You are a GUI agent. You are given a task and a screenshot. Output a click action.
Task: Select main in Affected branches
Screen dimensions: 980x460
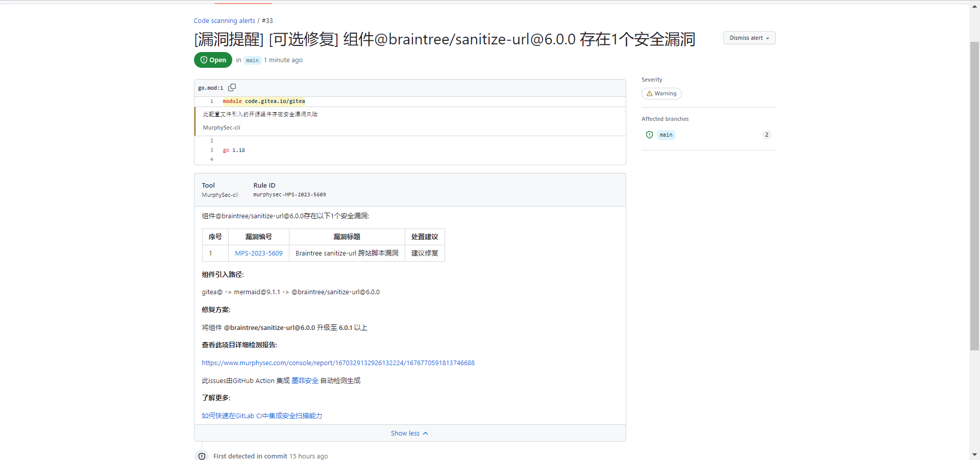click(x=666, y=135)
